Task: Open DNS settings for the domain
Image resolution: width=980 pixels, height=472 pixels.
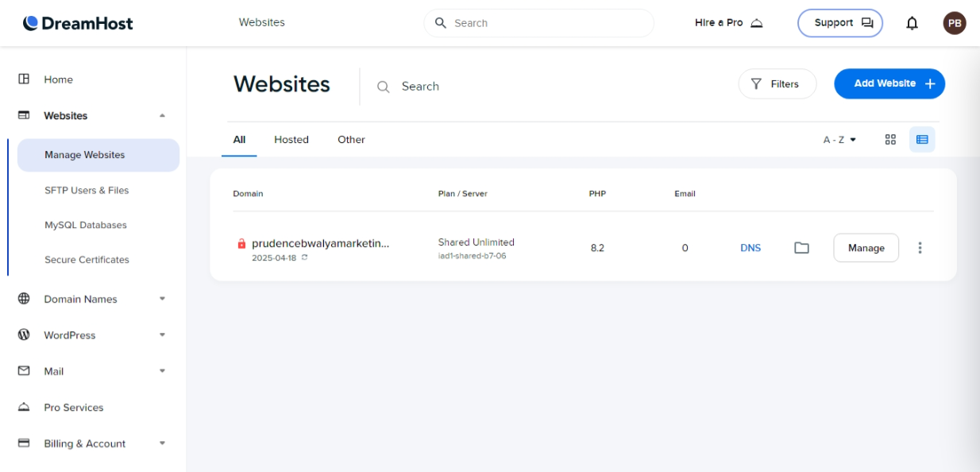Action: click(x=750, y=247)
